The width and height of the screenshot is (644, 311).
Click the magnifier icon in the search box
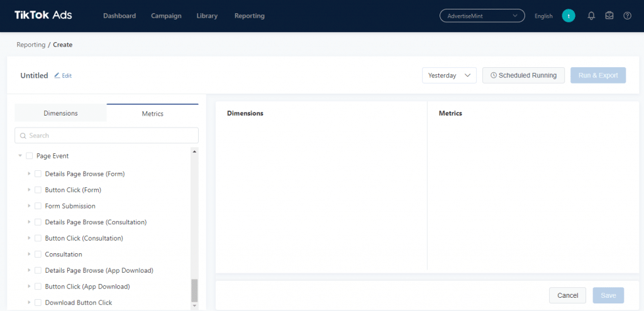click(23, 136)
